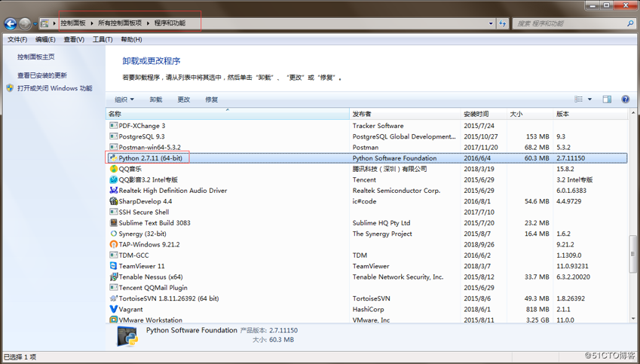640x364 pixels.
Task: Click the Python 2.7.11 (64-bit) icon
Action: click(x=114, y=158)
